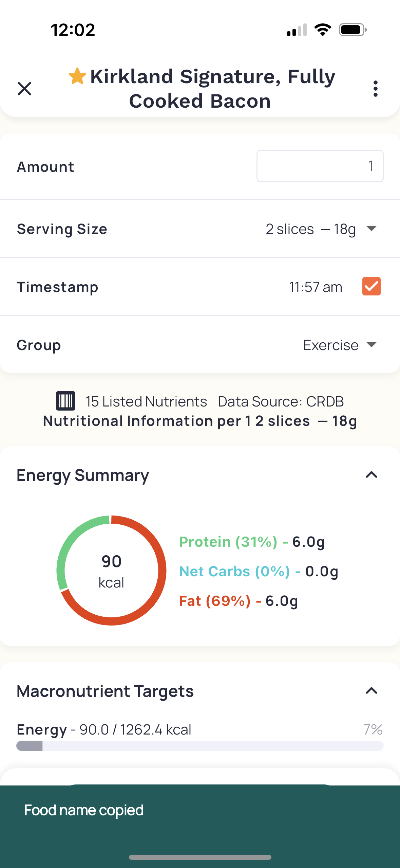This screenshot has width=400, height=868.
Task: Close the food details screen with X
Action: pos(24,89)
